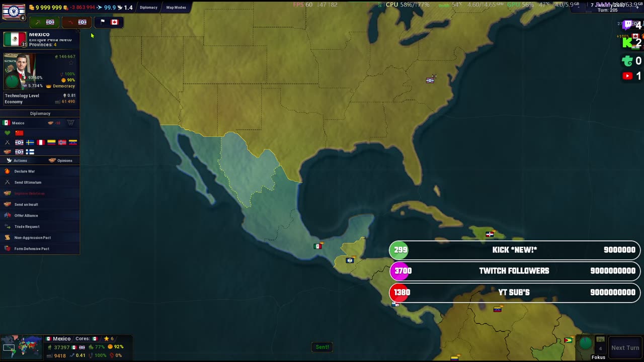Image resolution: width=644 pixels, height=362 pixels.
Task: Select Offer Alliance action
Action: tap(40, 216)
